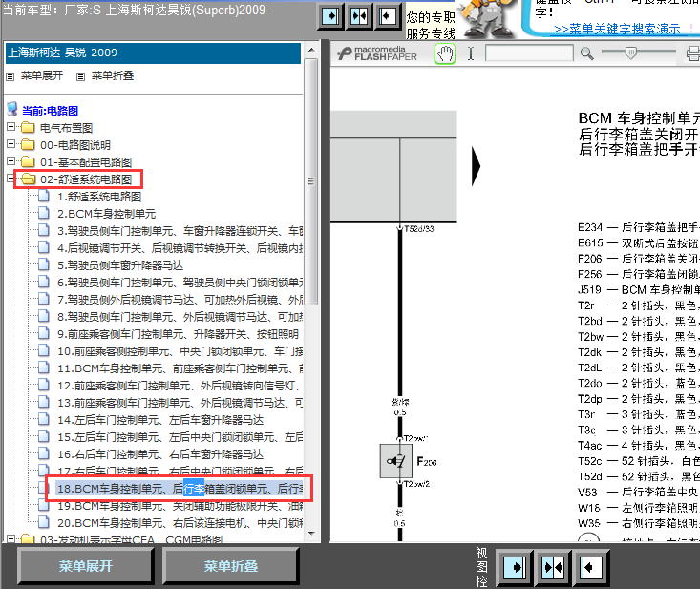Select the text selection cursor tool
This screenshot has width=700, height=589.
[470, 53]
